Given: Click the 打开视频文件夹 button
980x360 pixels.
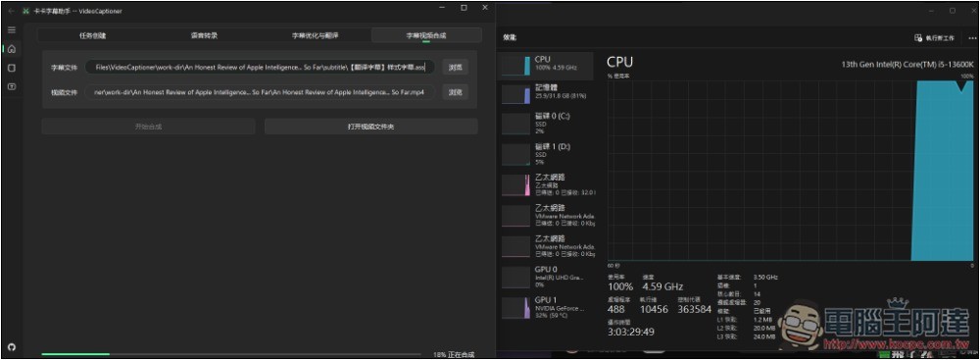Looking at the screenshot, I should pyautogui.click(x=371, y=127).
